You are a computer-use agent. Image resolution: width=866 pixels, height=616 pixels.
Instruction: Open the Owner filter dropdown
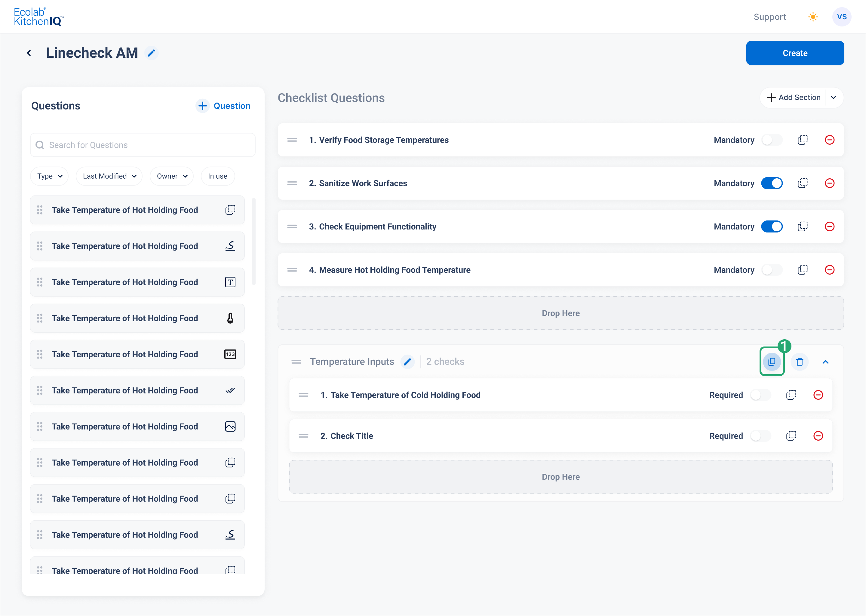click(172, 176)
